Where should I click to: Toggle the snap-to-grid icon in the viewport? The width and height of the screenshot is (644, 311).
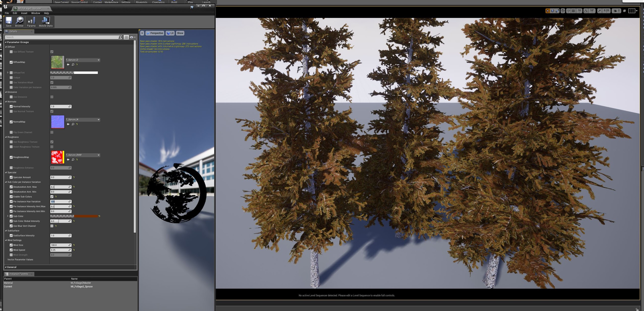573,11
